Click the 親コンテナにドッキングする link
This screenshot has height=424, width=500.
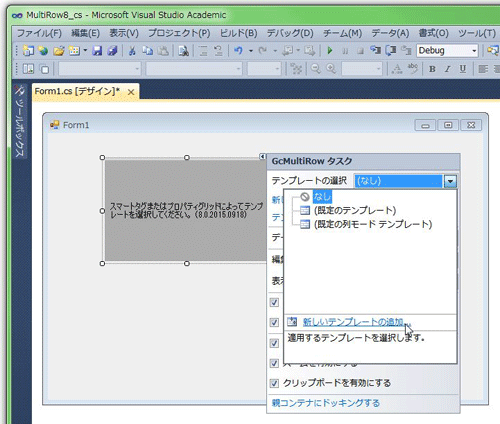[326, 403]
